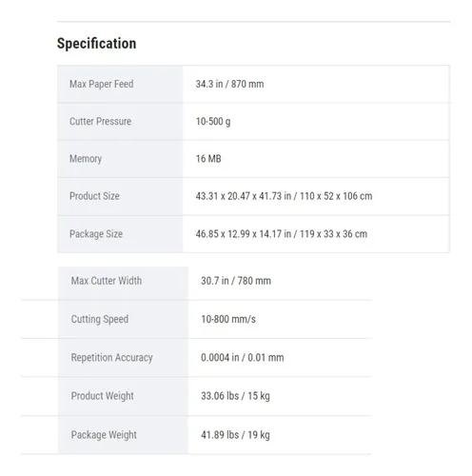Image resolution: width=472 pixels, height=476 pixels.
Task: Click the Specification heading
Action: pyautogui.click(x=96, y=44)
